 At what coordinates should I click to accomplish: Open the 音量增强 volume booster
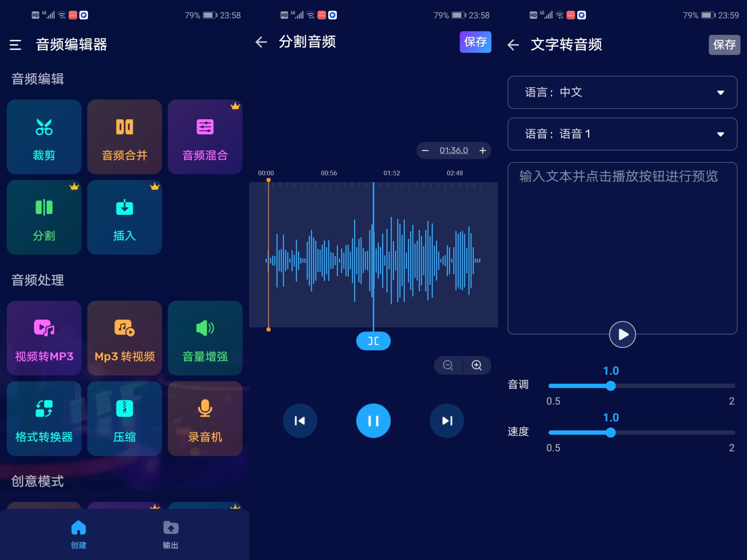tap(205, 338)
